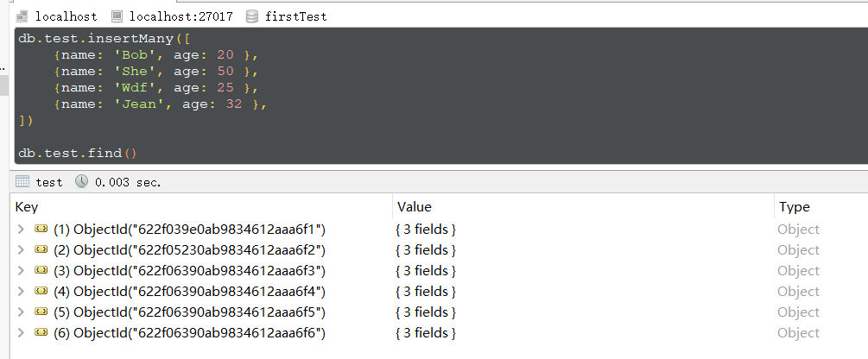868x359 pixels.
Task: Click the test result tab label
Action: (x=48, y=182)
